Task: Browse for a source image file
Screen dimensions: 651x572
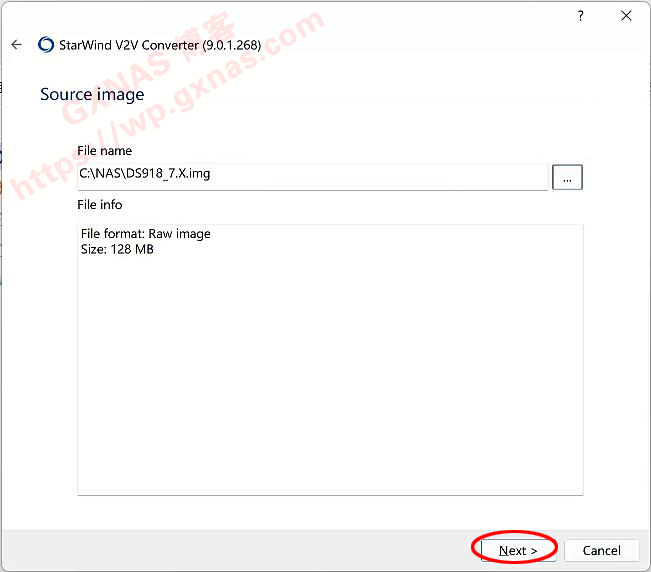Action: 567,178
